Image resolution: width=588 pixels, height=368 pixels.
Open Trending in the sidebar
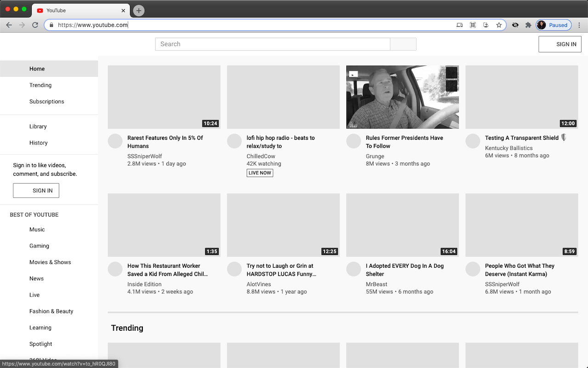tap(49, 85)
